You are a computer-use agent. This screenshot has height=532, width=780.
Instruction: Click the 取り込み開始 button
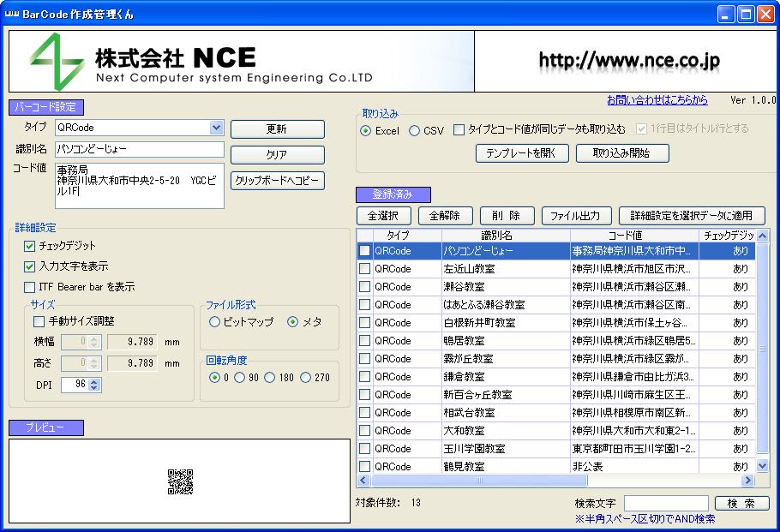pyautogui.click(x=621, y=153)
